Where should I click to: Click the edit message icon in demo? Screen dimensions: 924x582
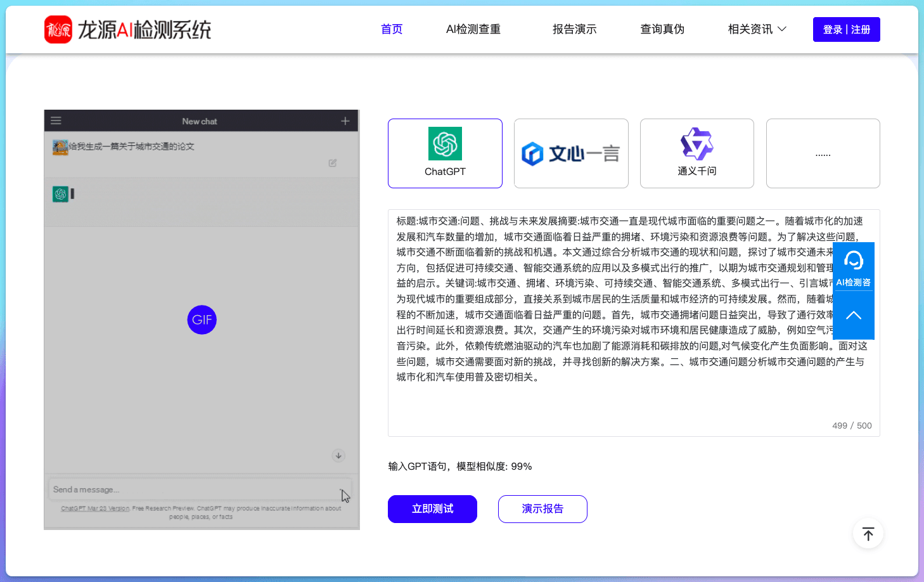coord(333,163)
